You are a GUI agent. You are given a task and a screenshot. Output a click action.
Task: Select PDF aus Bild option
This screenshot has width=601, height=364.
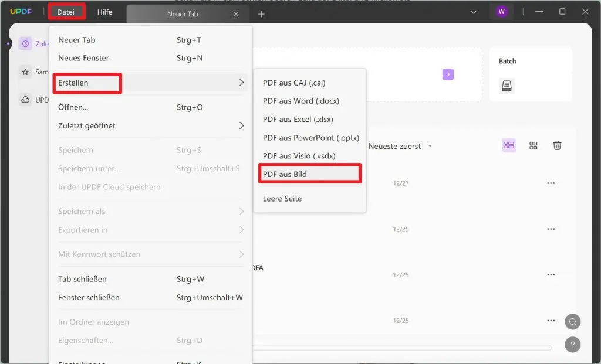tap(310, 174)
